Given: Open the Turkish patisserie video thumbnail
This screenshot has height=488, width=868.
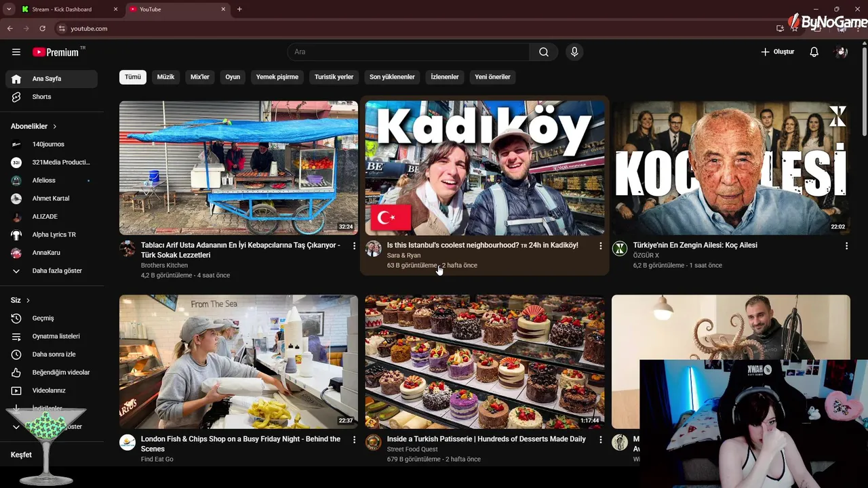Looking at the screenshot, I should [485, 362].
